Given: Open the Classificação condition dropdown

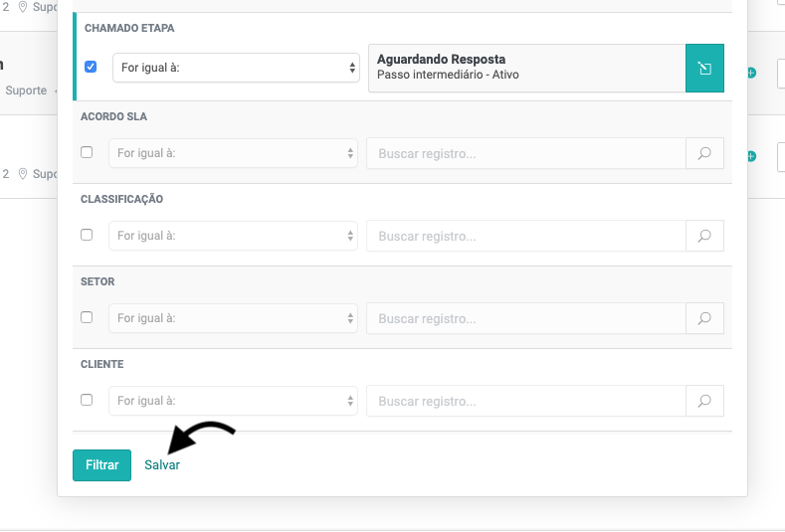Looking at the screenshot, I should tap(235, 237).
